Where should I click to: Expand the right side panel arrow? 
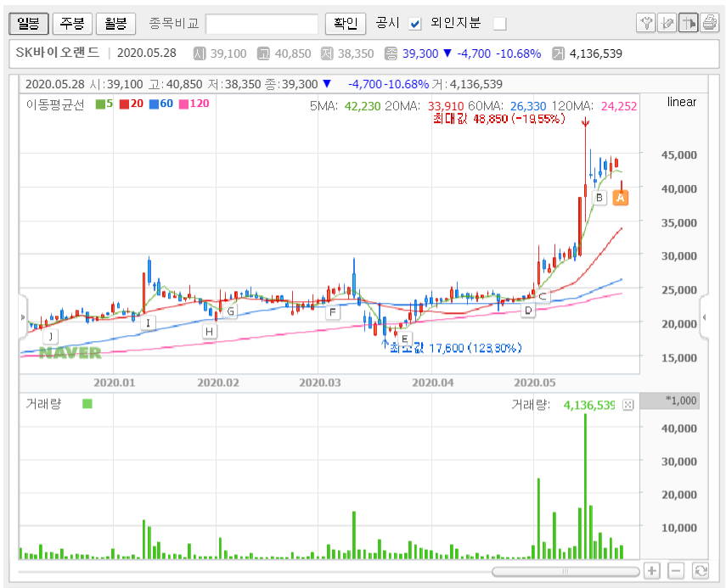pyautogui.click(x=704, y=317)
